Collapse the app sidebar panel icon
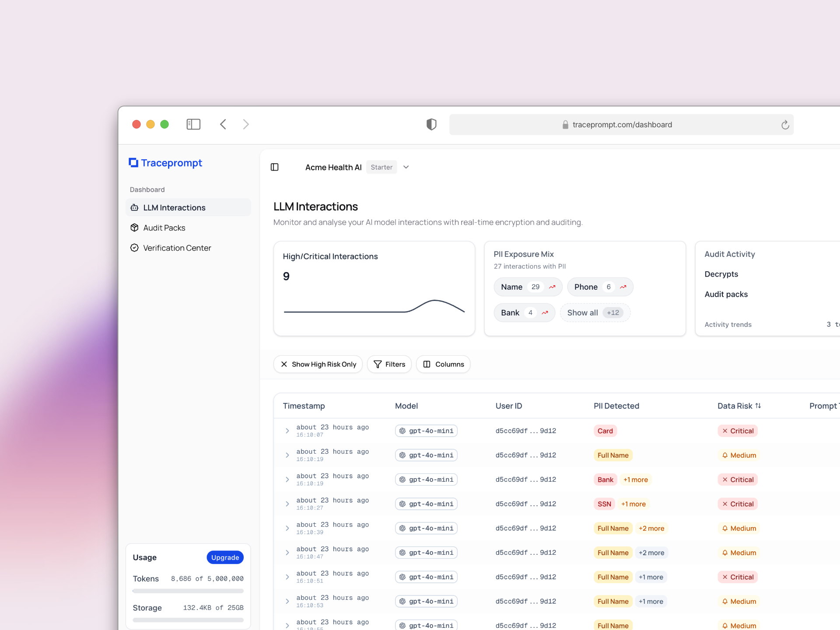 click(275, 167)
